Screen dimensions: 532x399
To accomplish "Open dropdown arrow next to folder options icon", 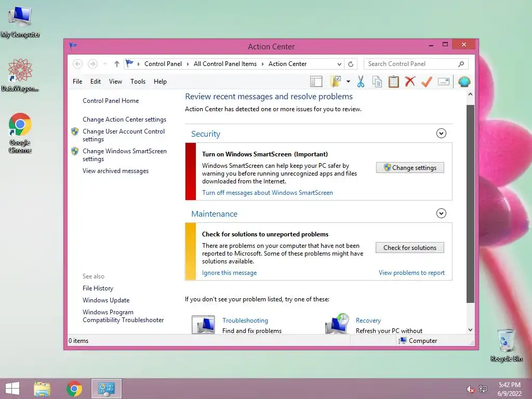I will pyautogui.click(x=348, y=82).
